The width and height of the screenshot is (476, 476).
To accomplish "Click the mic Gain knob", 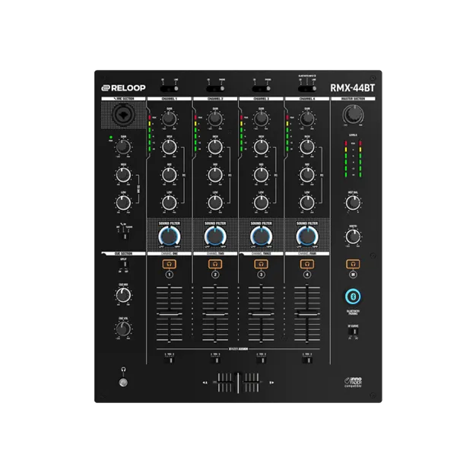I will point(123,148).
